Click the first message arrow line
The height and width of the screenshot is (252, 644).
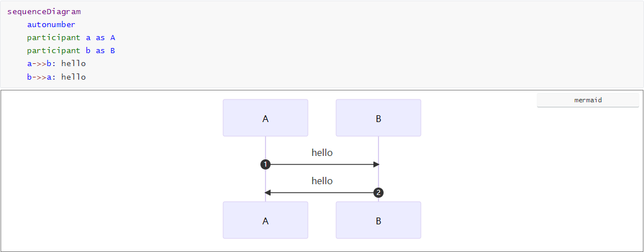click(x=322, y=164)
